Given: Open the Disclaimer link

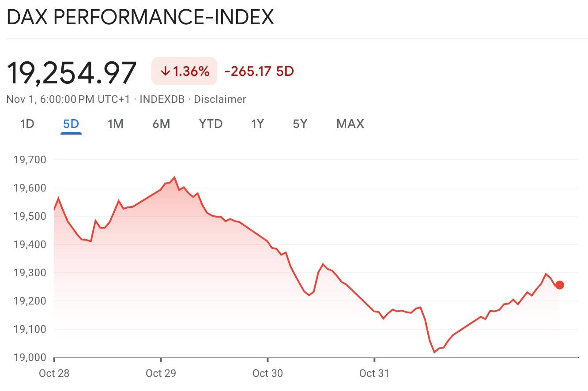Looking at the screenshot, I should coord(220,99).
